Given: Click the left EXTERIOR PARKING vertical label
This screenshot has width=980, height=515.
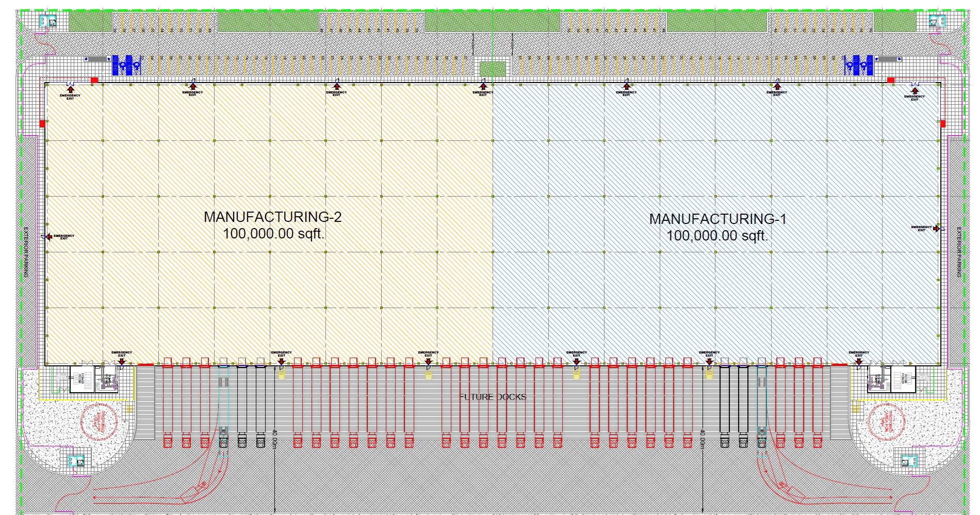Looking at the screenshot, I should pyautogui.click(x=26, y=252).
